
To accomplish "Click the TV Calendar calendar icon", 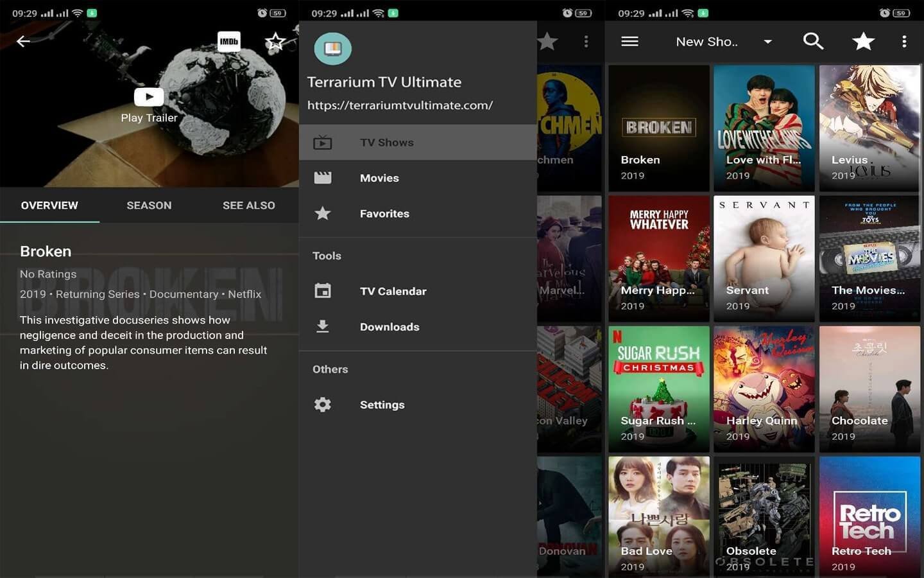I will 323,291.
